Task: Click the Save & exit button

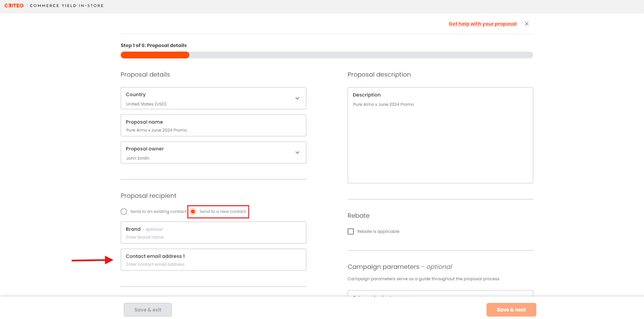Action: pos(148,310)
